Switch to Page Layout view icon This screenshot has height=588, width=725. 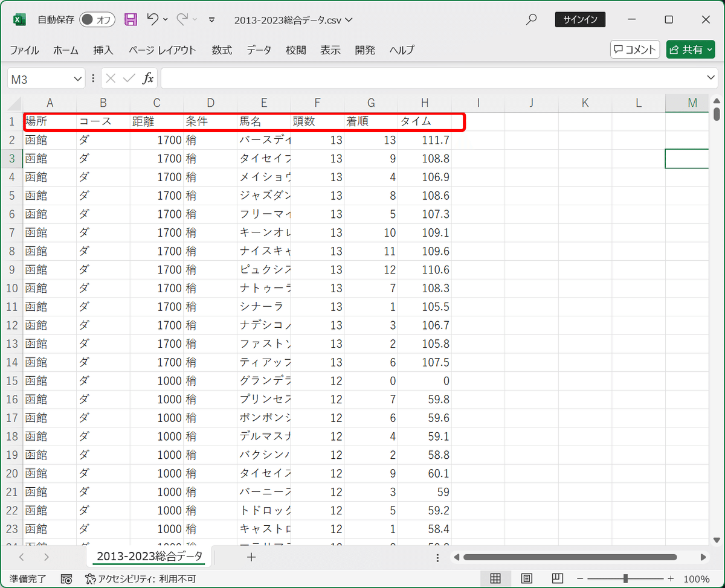tap(526, 578)
